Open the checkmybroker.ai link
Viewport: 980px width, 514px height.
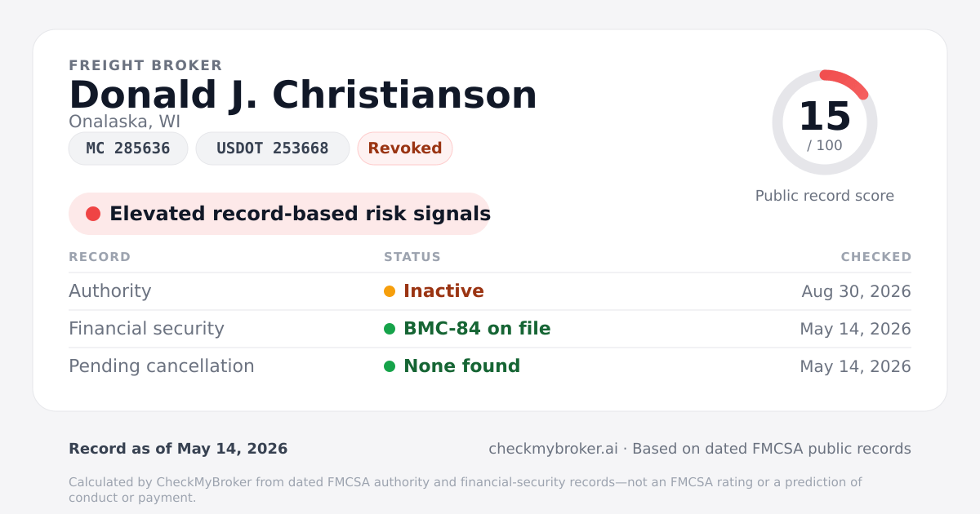point(553,449)
